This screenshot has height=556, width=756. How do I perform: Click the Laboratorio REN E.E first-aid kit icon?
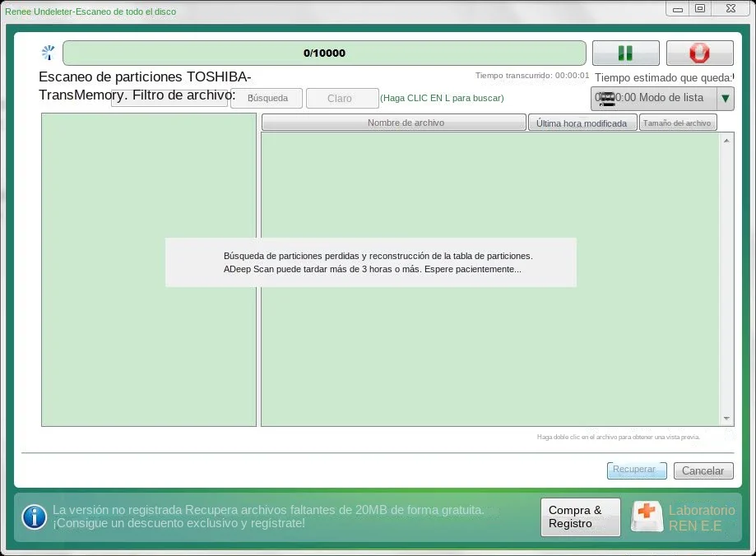click(647, 517)
